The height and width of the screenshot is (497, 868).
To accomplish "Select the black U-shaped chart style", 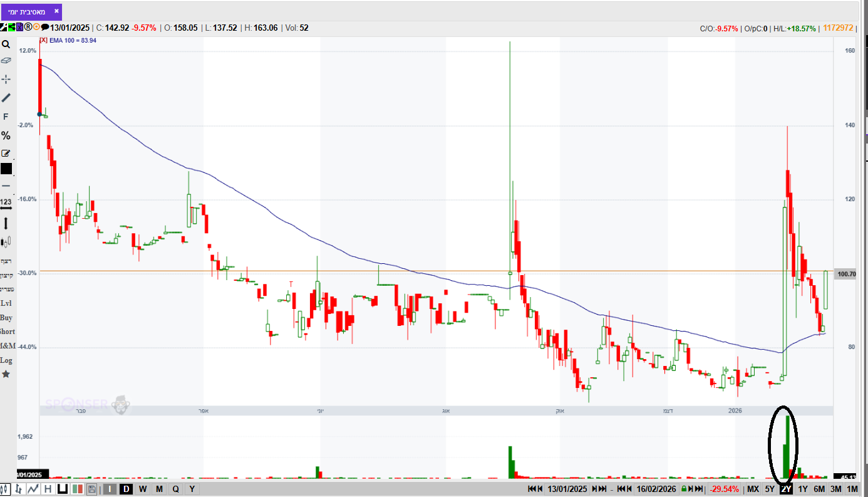I will (x=63, y=489).
